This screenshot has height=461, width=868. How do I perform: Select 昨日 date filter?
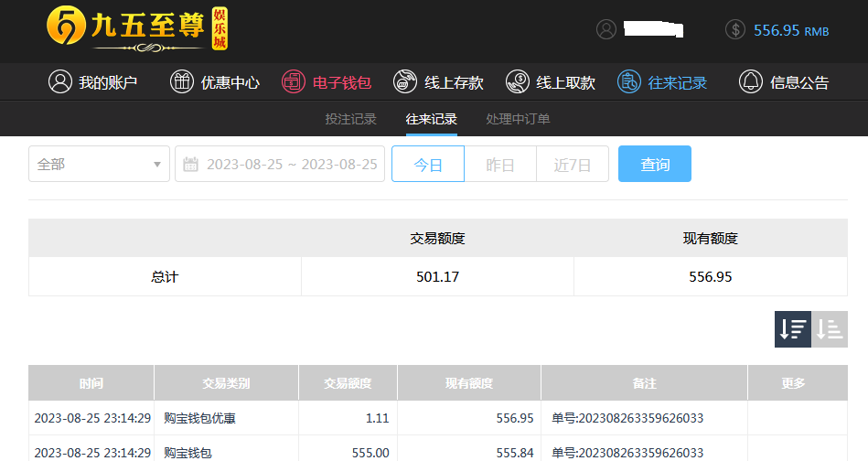point(500,164)
